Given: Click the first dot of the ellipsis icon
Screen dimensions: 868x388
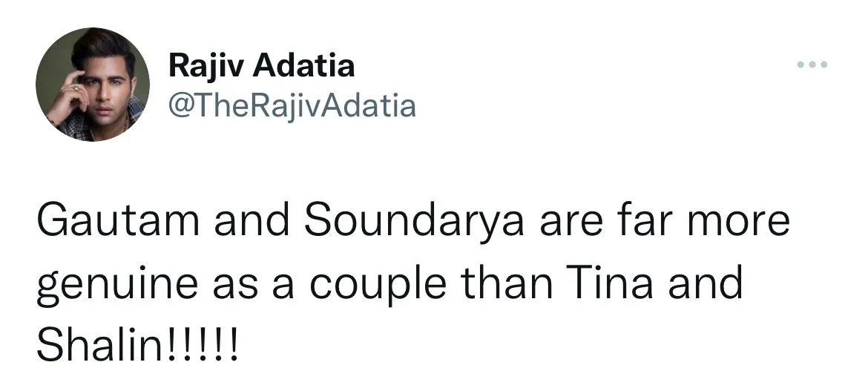Looking at the screenshot, I should pos(800,65).
